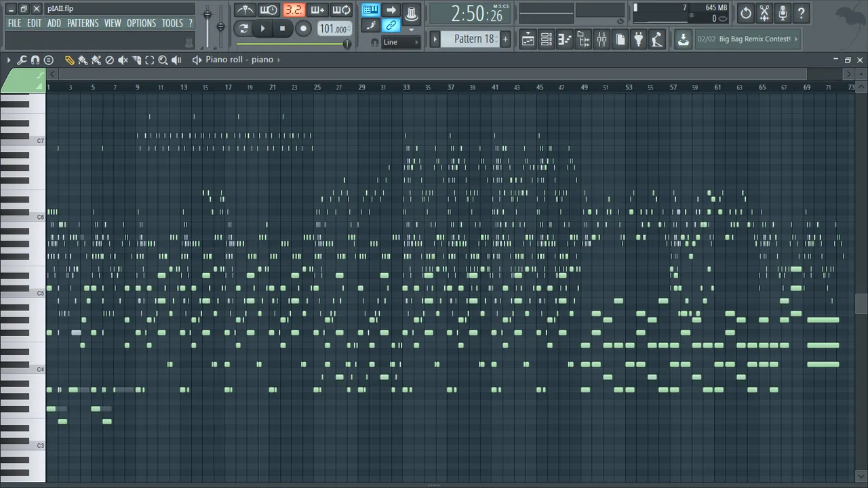The image size is (868, 488).
Task: Open the tempo tapper icon
Action: pos(656,39)
